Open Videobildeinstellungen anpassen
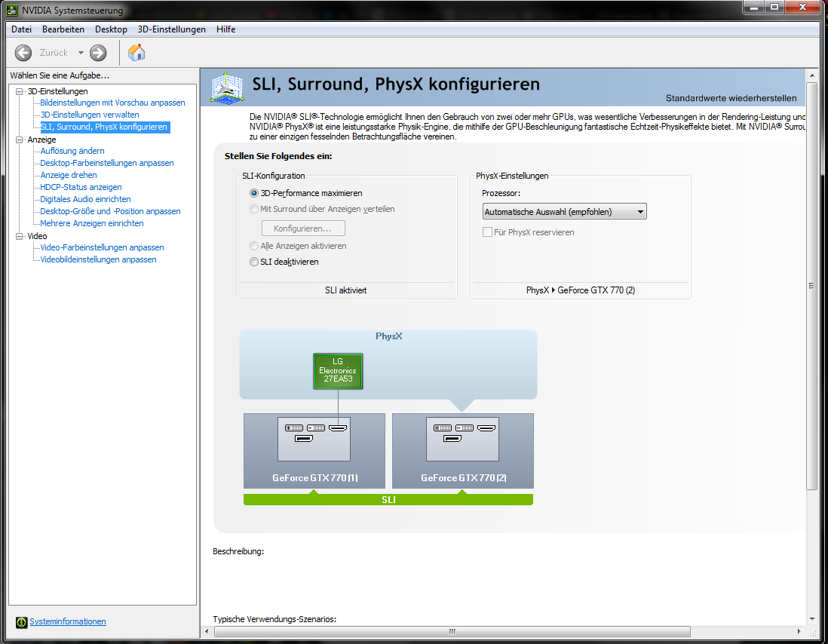The height and width of the screenshot is (644, 828). click(x=98, y=259)
